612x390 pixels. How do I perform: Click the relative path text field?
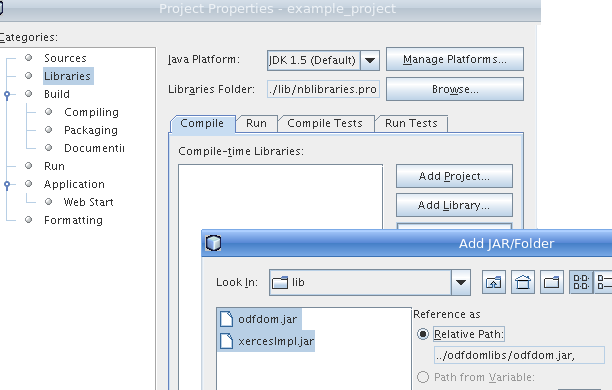tap(519, 355)
